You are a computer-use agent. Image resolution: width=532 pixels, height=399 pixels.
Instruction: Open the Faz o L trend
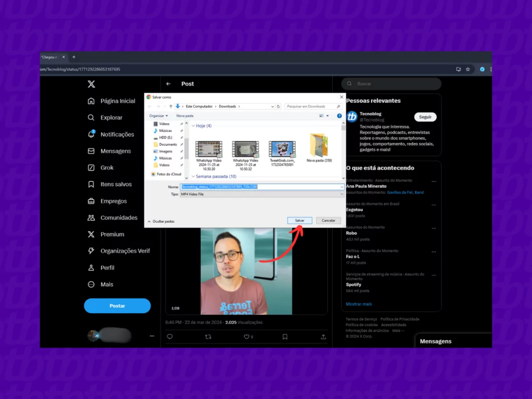353,256
